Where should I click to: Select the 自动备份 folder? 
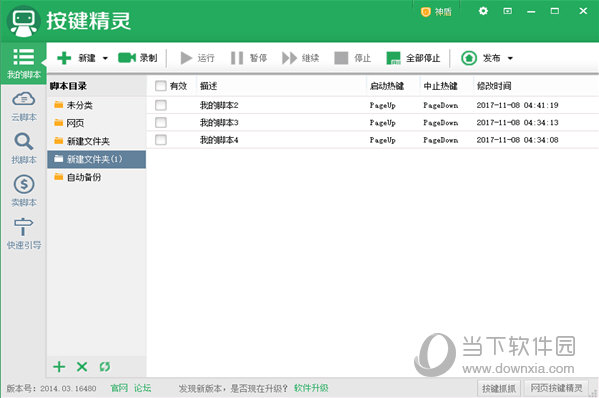[96, 177]
